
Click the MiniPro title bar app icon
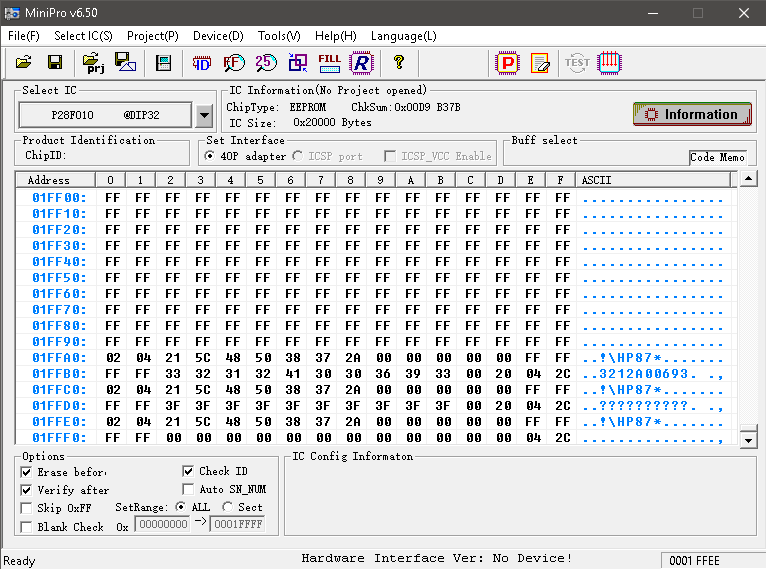12,13
